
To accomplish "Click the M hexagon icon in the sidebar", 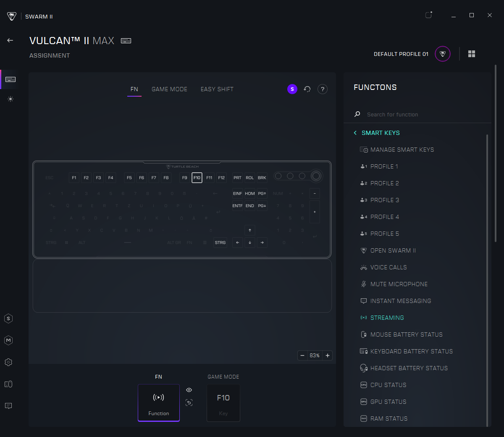I will click(x=8, y=340).
